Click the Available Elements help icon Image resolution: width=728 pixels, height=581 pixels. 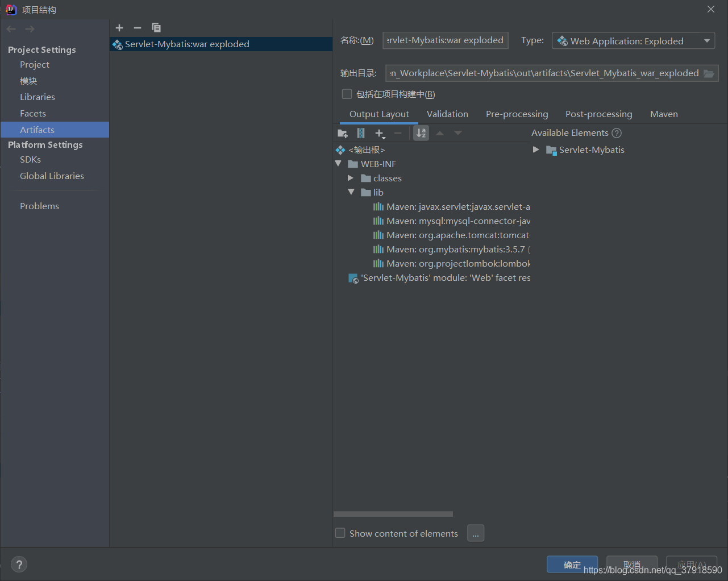tap(617, 133)
